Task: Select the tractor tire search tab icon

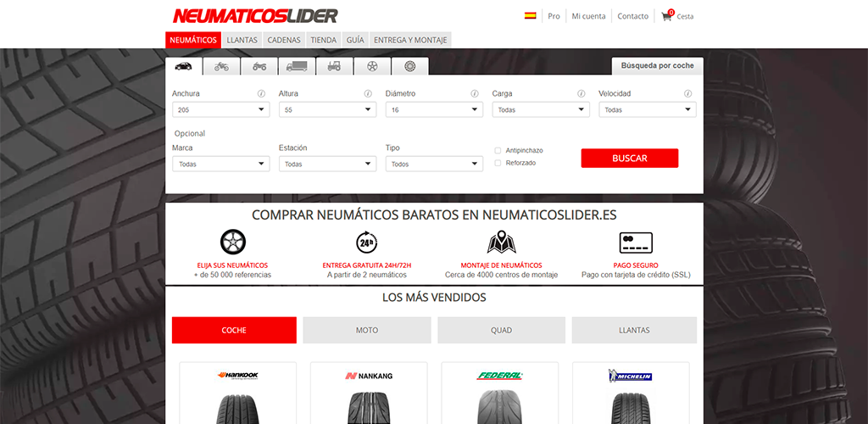Action: coord(334,66)
